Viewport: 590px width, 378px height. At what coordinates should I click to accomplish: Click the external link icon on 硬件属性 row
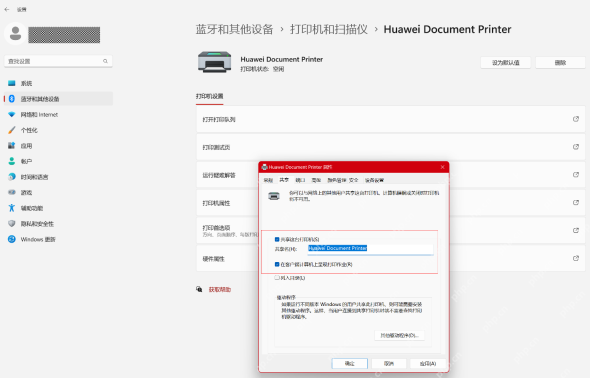(576, 258)
